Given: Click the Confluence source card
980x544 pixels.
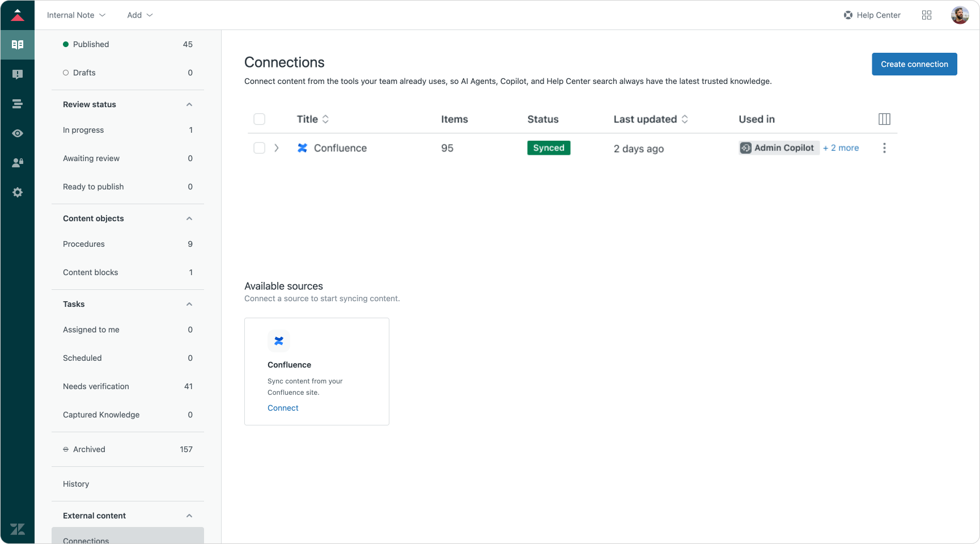Looking at the screenshot, I should pos(317,372).
